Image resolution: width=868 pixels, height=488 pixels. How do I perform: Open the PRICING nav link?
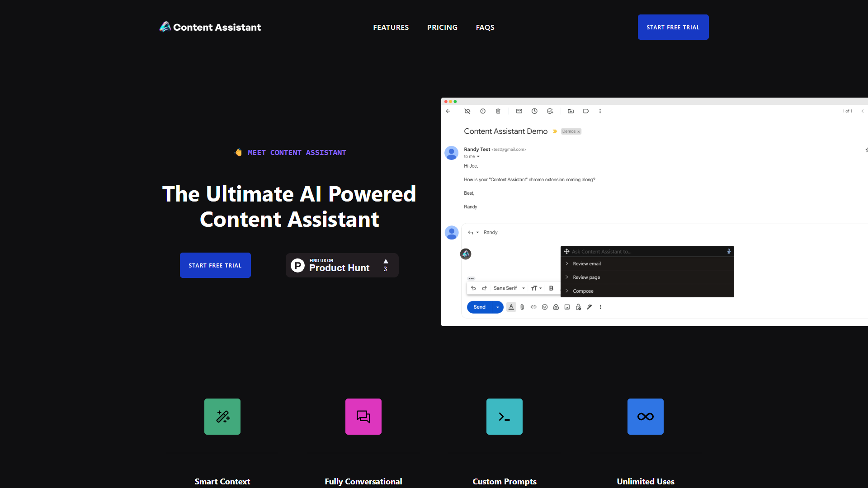click(442, 27)
